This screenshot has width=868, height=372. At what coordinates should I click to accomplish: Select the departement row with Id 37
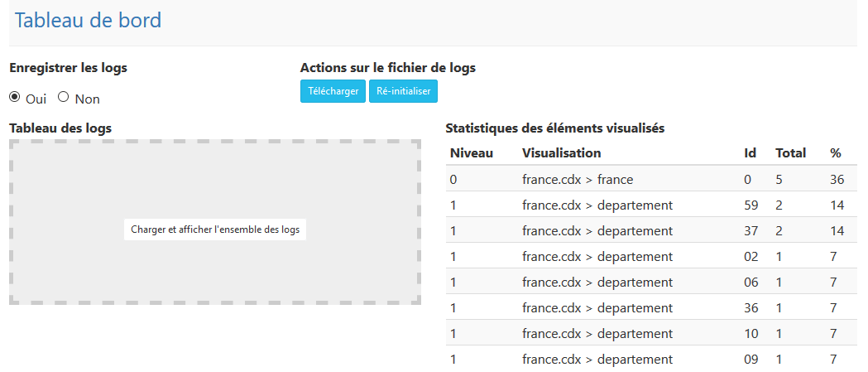pyautogui.click(x=651, y=230)
